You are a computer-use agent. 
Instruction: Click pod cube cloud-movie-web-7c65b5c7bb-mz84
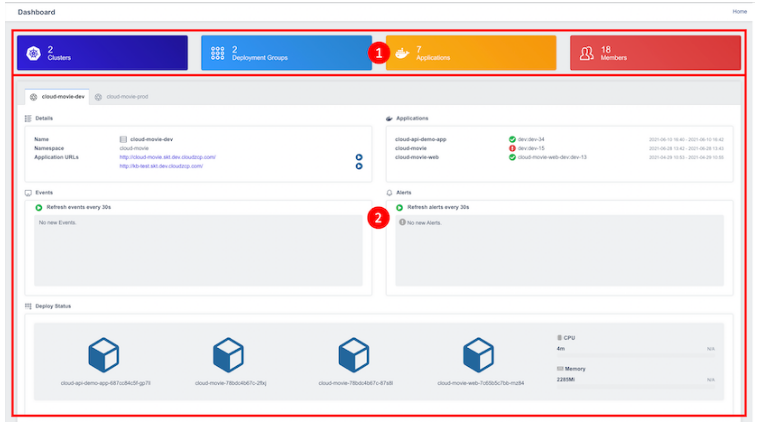point(478,355)
